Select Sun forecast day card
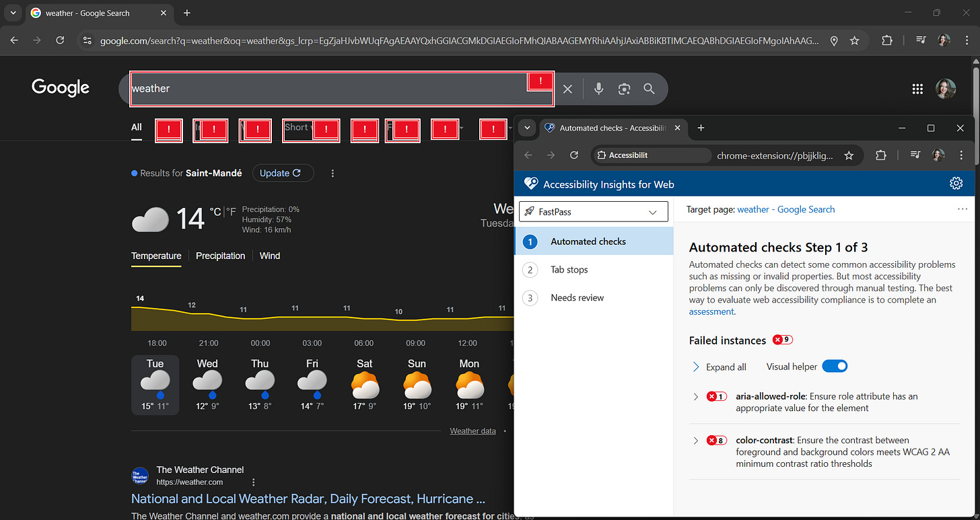The width and height of the screenshot is (980, 520). point(417,385)
